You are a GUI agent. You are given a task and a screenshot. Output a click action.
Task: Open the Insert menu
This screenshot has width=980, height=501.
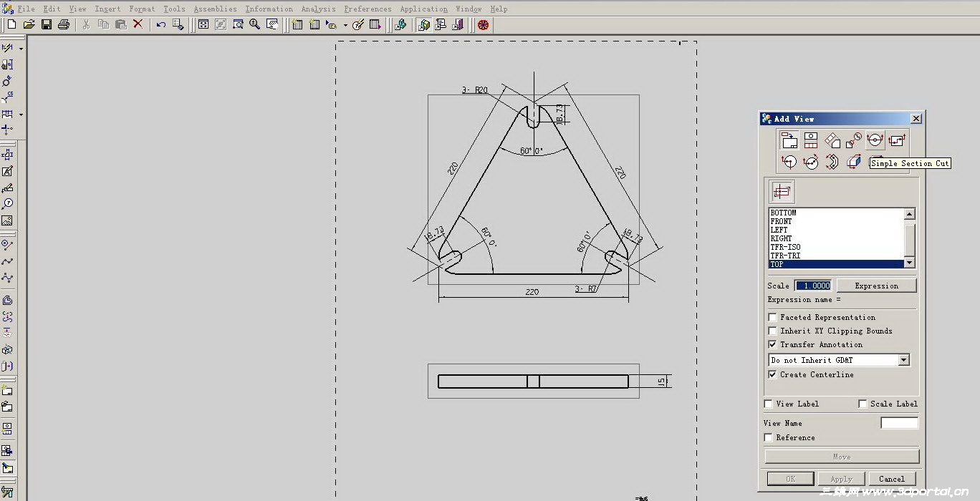107,9
